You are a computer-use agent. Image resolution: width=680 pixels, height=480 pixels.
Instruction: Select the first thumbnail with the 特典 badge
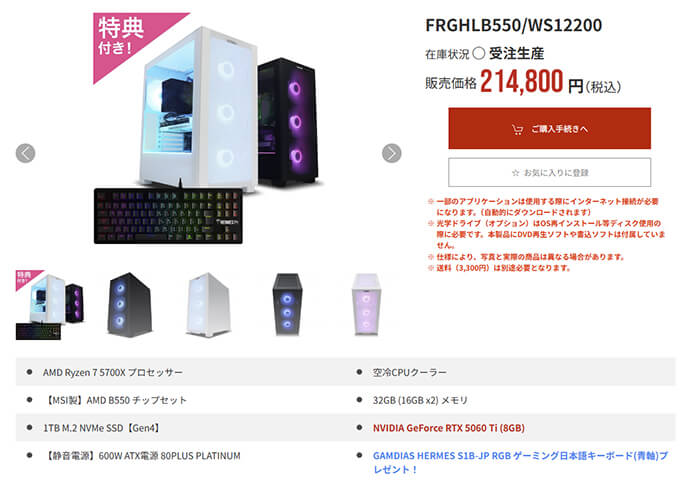[50, 305]
